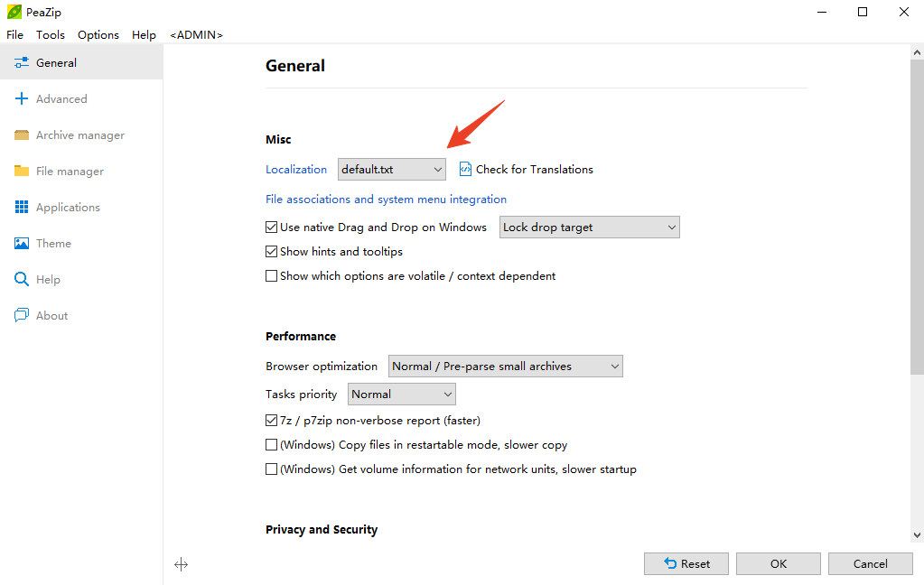Click the 'Browser optimization' label

tap(322, 367)
